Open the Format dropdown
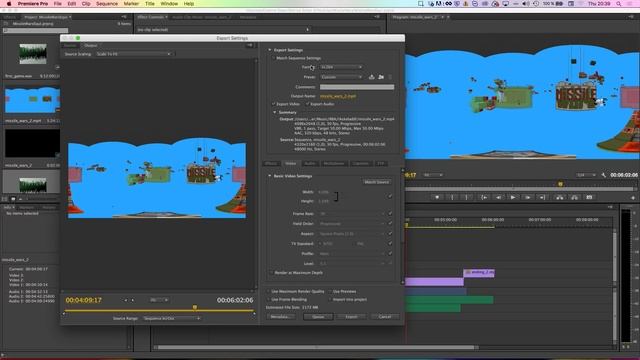 (x=341, y=67)
